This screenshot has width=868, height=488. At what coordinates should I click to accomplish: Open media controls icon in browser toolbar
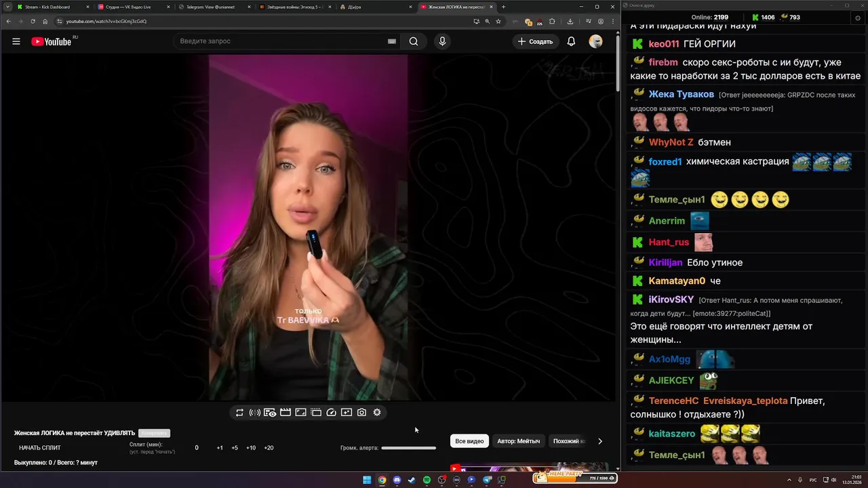click(588, 21)
